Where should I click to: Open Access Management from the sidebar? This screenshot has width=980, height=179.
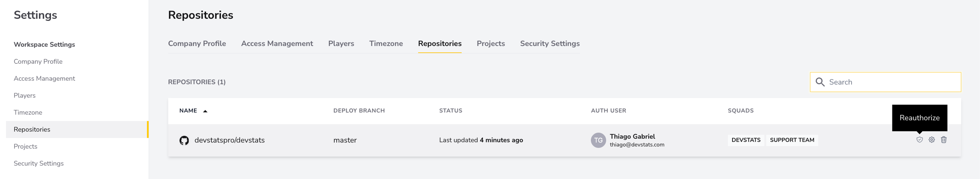pyautogui.click(x=44, y=79)
